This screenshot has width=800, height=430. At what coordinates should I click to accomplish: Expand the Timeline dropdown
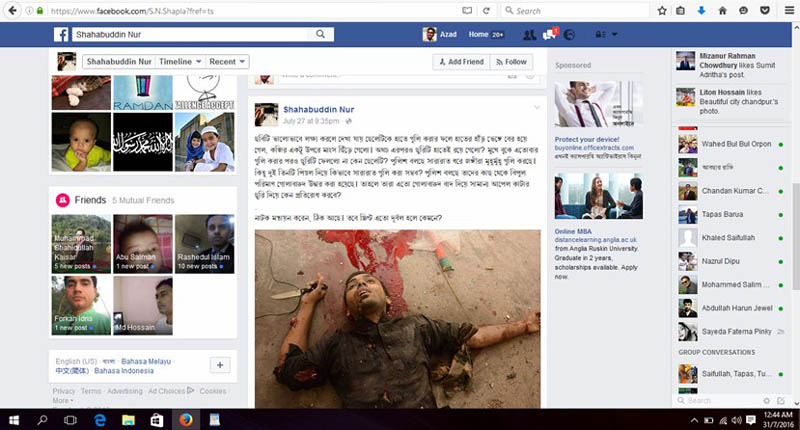pos(180,62)
